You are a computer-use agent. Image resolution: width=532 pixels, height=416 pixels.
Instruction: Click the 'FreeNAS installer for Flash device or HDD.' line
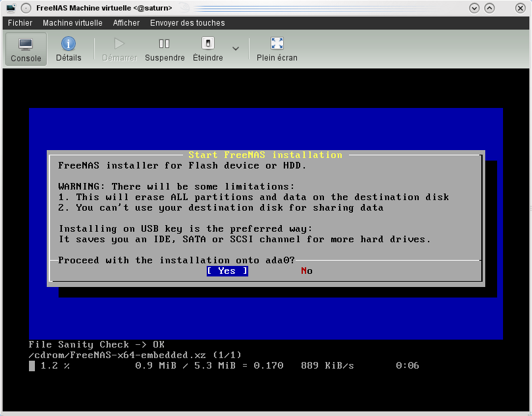click(182, 166)
